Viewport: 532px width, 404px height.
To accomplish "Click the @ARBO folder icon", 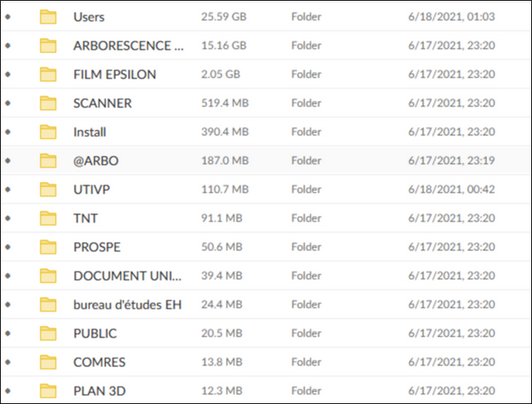I will pyautogui.click(x=48, y=161).
